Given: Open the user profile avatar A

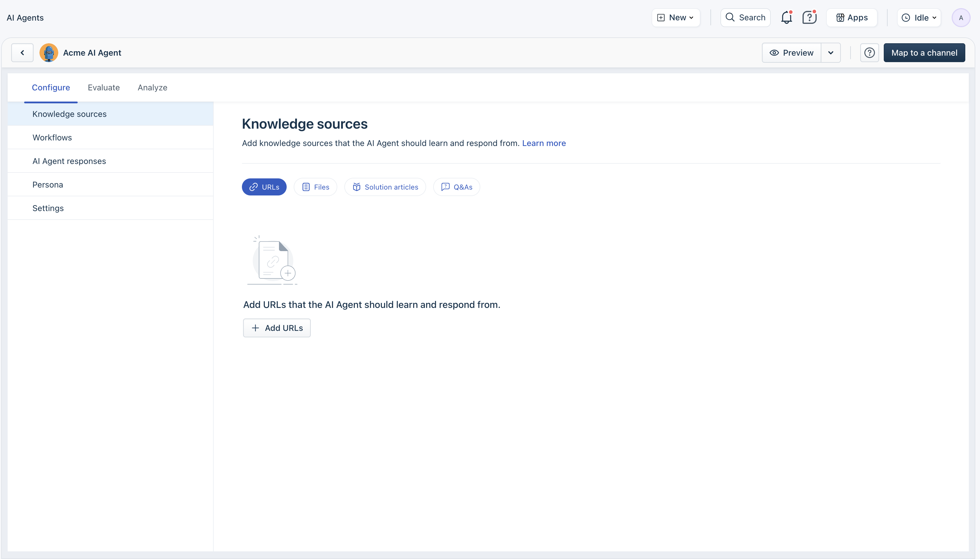Looking at the screenshot, I should tap(961, 18).
